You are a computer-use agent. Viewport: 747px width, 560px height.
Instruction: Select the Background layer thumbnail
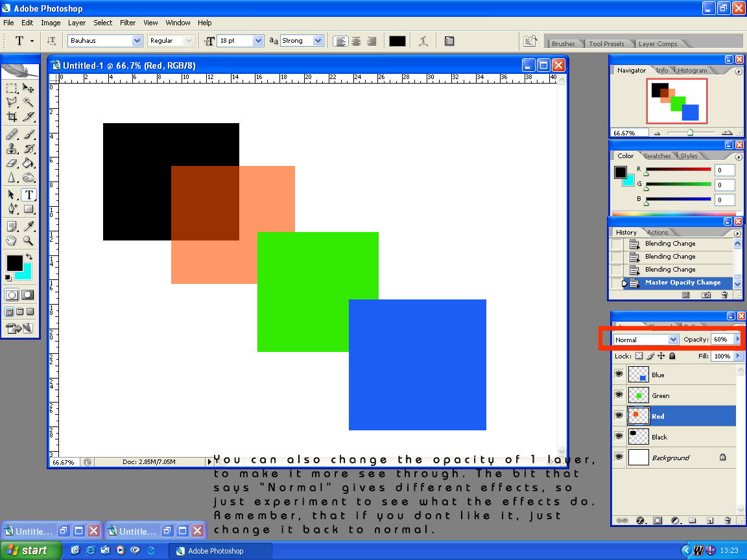[x=638, y=457]
